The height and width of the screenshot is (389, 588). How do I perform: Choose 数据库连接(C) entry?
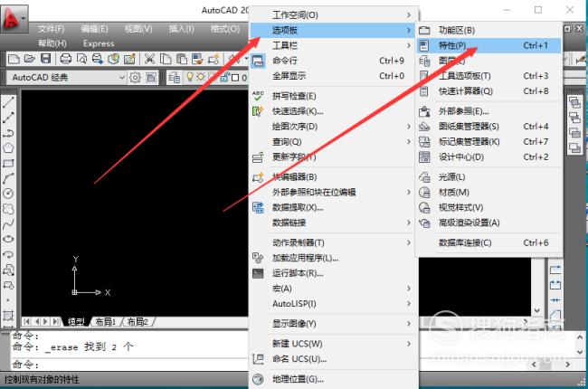[488, 242]
